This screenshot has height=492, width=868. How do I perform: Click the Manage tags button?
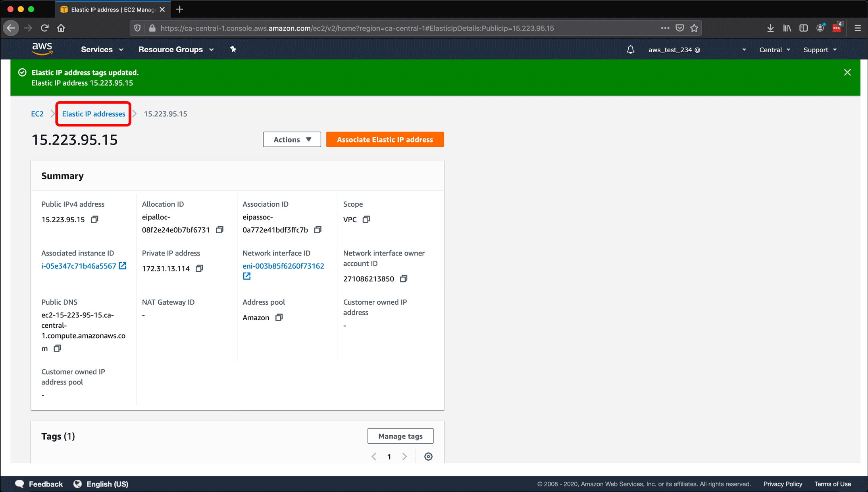(x=400, y=436)
